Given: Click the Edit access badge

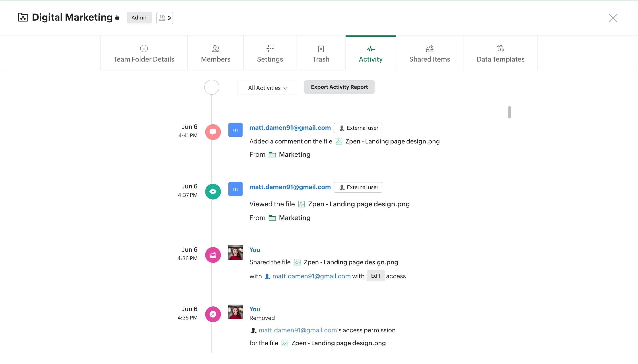Looking at the screenshot, I should [375, 276].
